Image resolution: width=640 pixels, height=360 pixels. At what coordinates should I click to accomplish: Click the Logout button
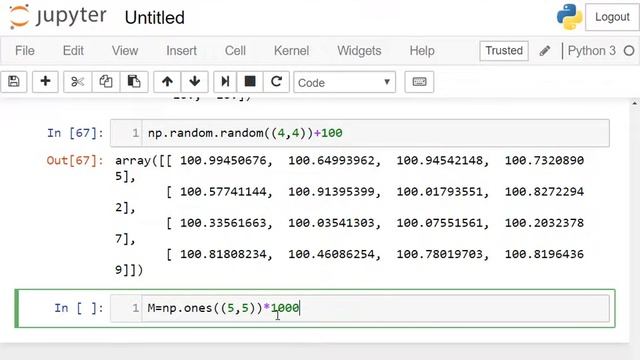[x=612, y=17]
